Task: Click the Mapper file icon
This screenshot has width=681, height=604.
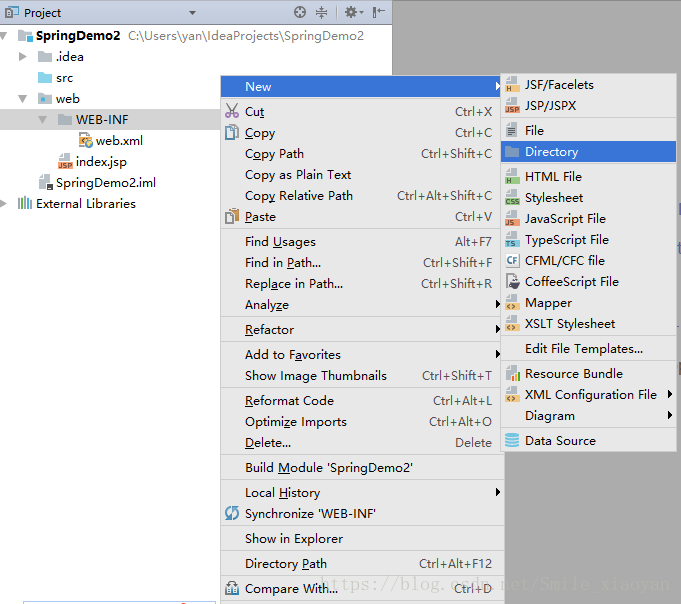Action: tap(512, 302)
